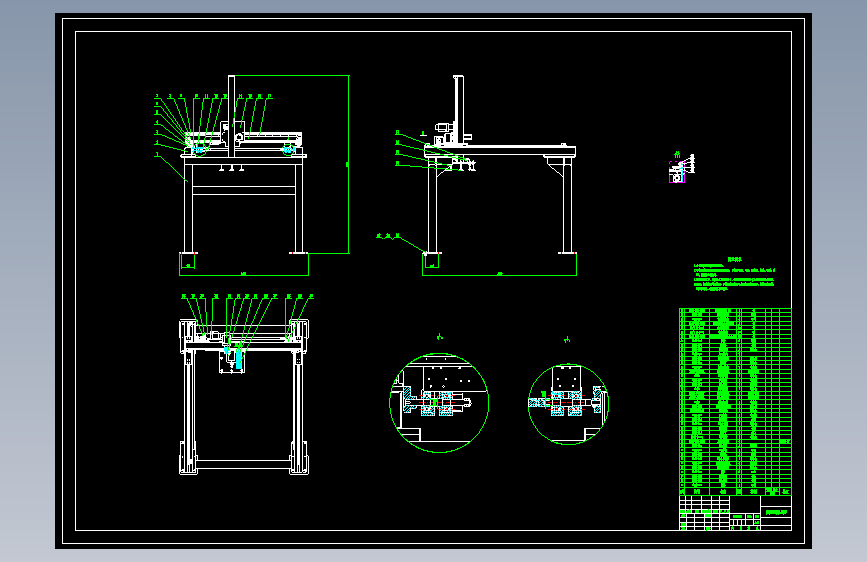
Task: Click the right cyan bearing circle in front view
Action: (x=288, y=149)
